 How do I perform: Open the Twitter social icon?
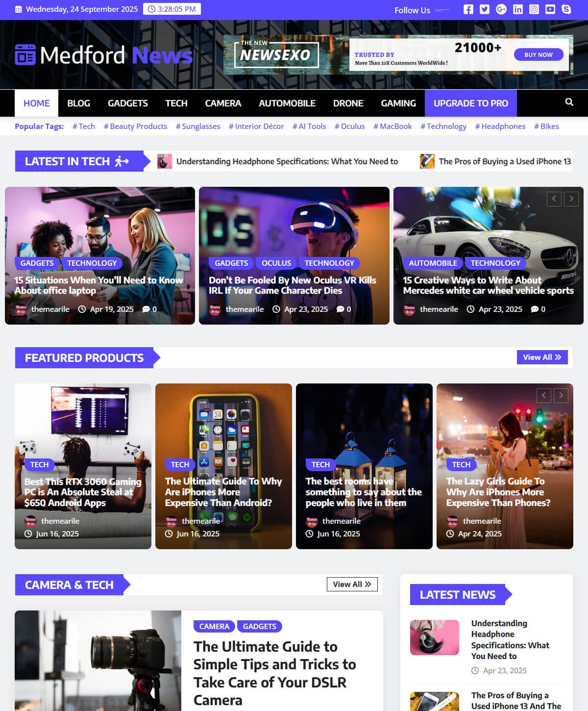485,9
